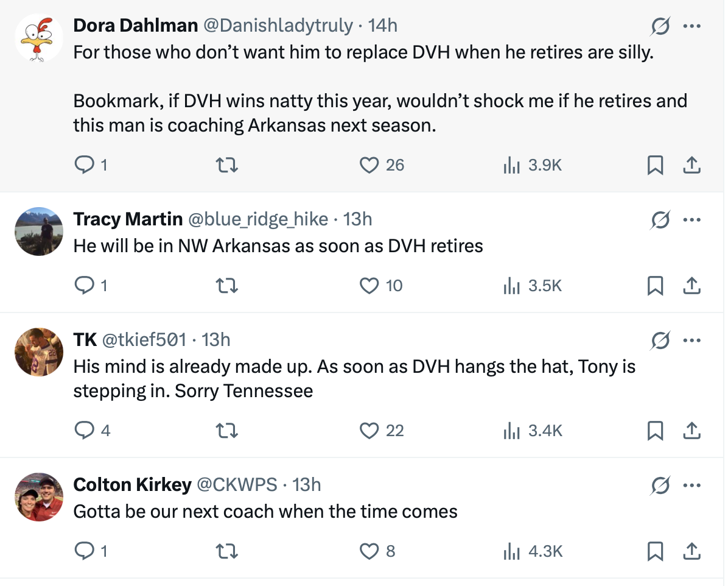Screen dimensions: 728x586
Task: Click @tkief501 username handle
Action: [x=144, y=339]
